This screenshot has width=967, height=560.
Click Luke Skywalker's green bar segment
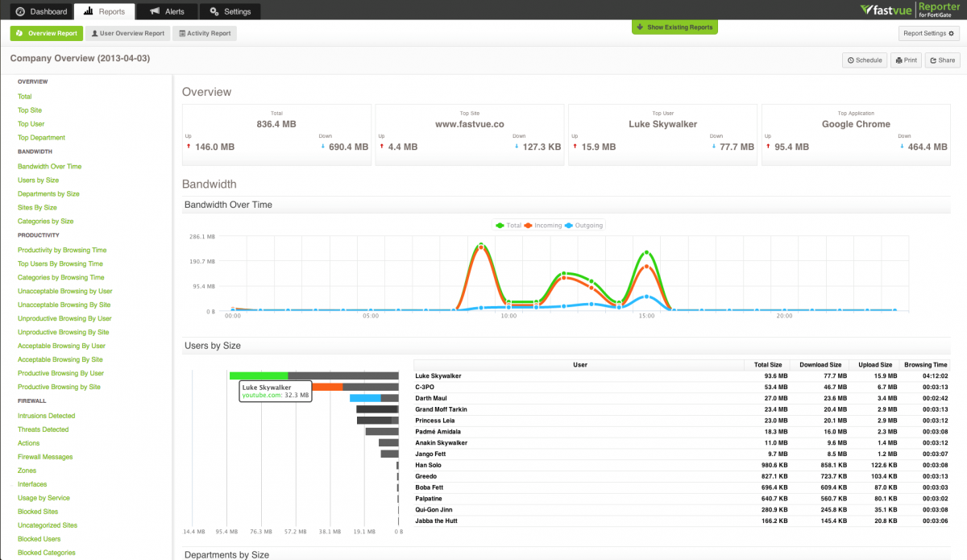click(258, 375)
